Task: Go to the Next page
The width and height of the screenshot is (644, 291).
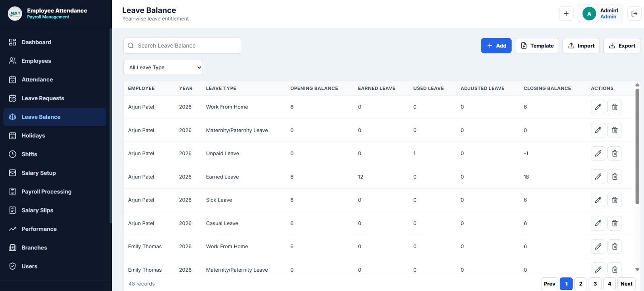Action: coord(626,284)
